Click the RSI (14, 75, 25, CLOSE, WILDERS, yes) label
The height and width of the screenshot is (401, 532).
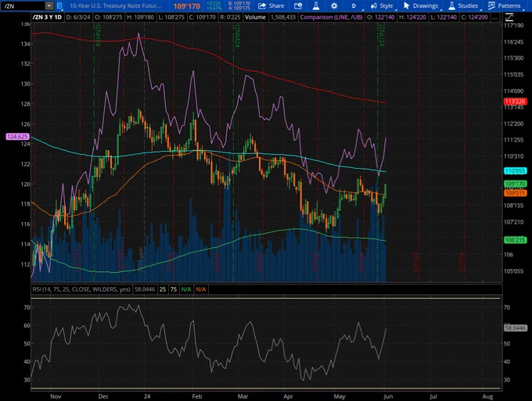point(81,289)
